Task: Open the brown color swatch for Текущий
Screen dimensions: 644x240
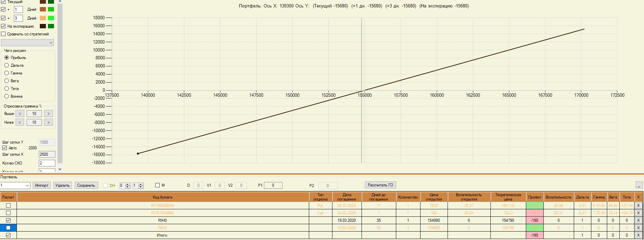Action: pyautogui.click(x=43, y=2)
